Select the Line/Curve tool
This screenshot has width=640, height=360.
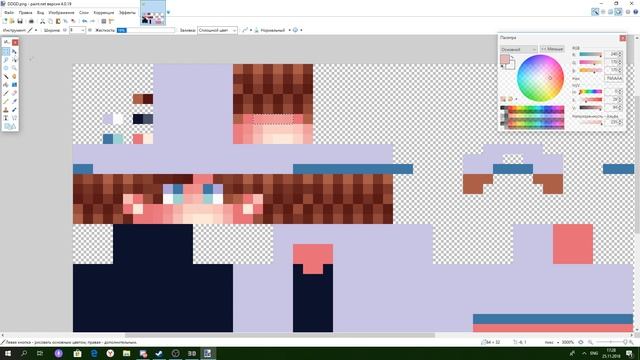(x=14, y=118)
